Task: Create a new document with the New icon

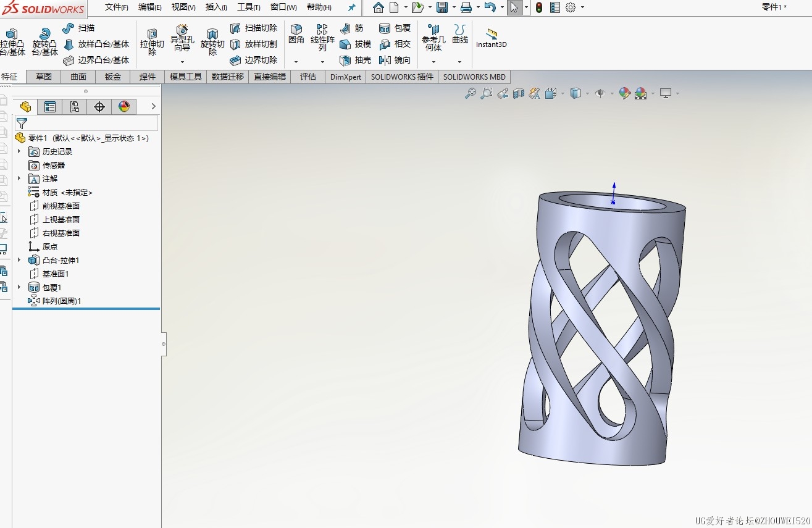Action: click(x=394, y=7)
